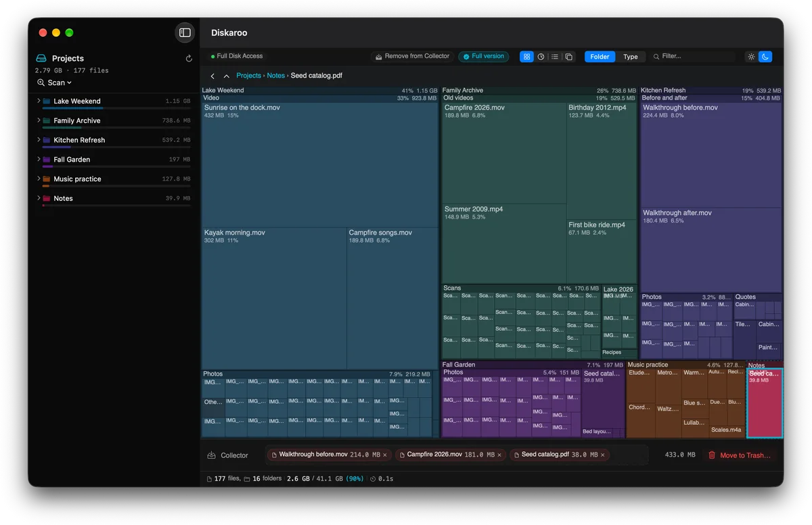Select the Fall Garden sidebar item
812x525 pixels.
(114, 160)
